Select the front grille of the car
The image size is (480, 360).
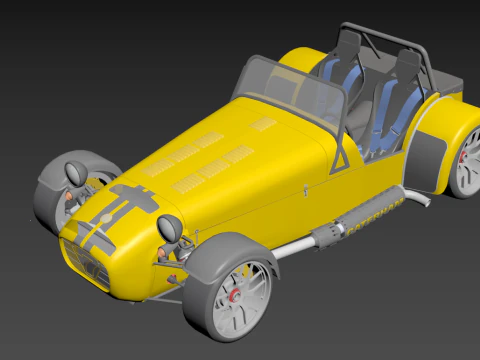(86, 264)
